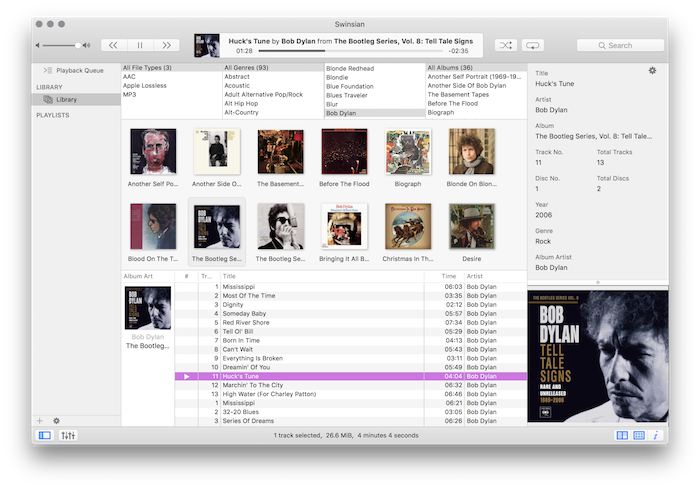Select the track Red River Shore
The image size is (700, 489).
[351, 322]
